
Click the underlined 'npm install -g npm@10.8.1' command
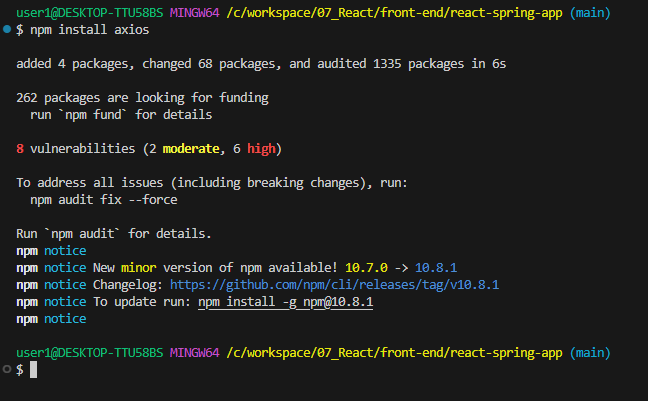tap(286, 302)
